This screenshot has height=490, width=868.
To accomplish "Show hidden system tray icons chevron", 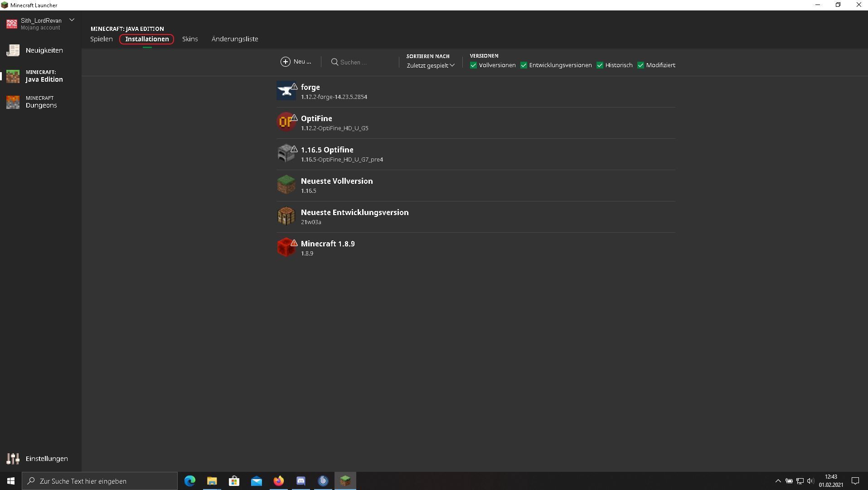I will [778, 481].
